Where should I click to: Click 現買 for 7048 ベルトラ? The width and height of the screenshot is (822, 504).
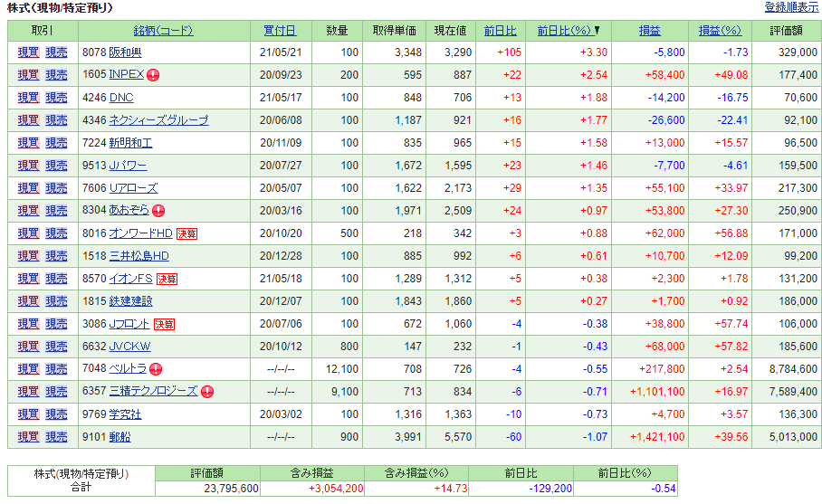click(x=28, y=369)
